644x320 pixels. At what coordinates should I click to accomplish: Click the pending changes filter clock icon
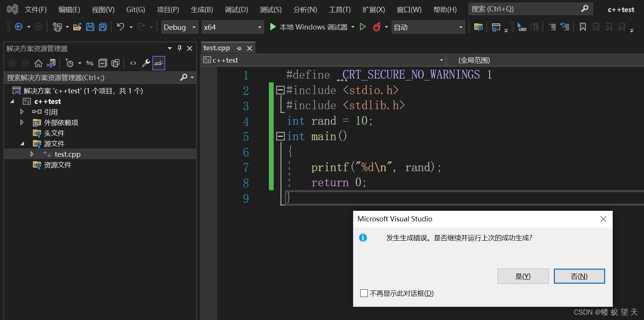[69, 63]
